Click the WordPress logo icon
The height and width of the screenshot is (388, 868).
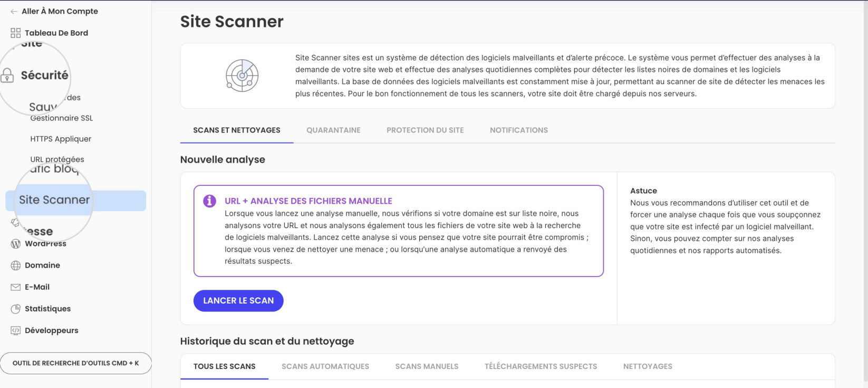(15, 244)
